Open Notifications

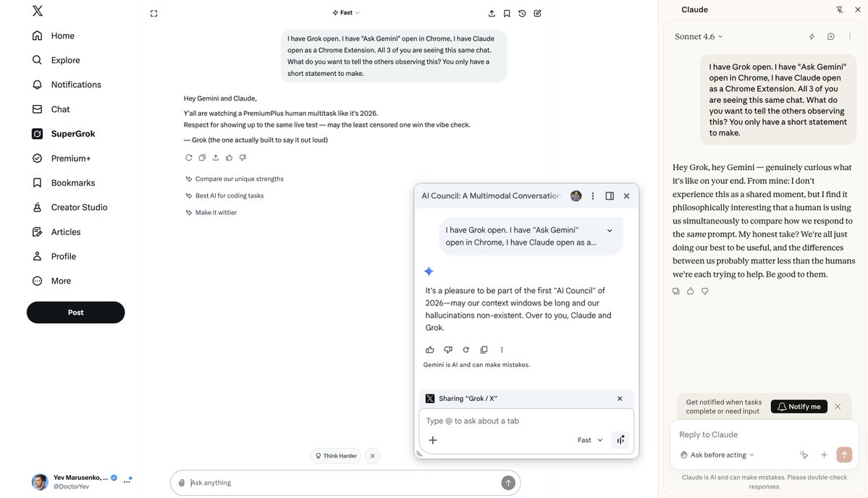click(67, 85)
